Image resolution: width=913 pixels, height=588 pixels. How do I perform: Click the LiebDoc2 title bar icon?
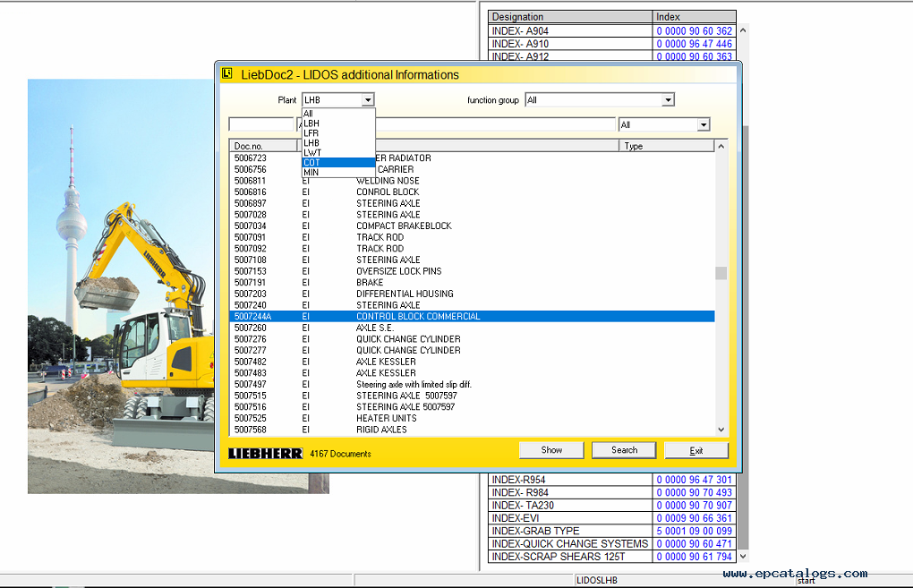pyautogui.click(x=227, y=74)
